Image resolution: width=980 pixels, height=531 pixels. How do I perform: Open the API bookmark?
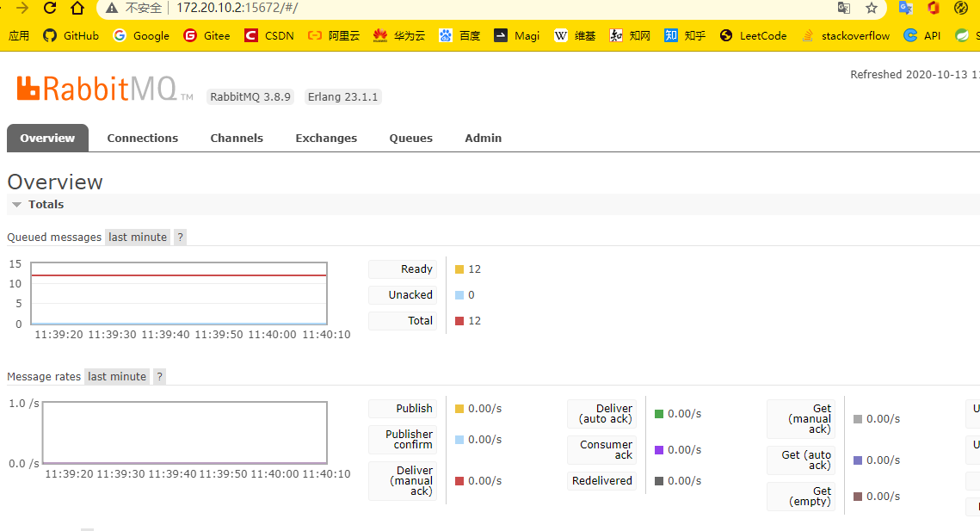coord(922,35)
